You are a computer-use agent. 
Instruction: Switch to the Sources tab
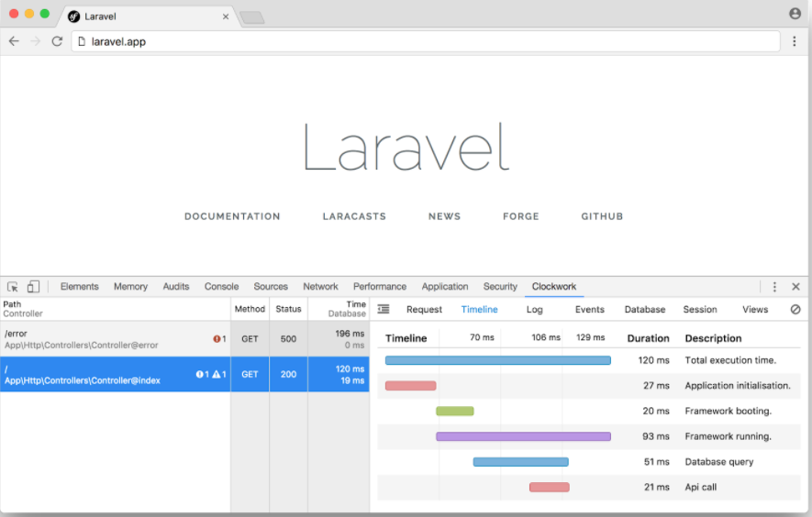pos(271,287)
